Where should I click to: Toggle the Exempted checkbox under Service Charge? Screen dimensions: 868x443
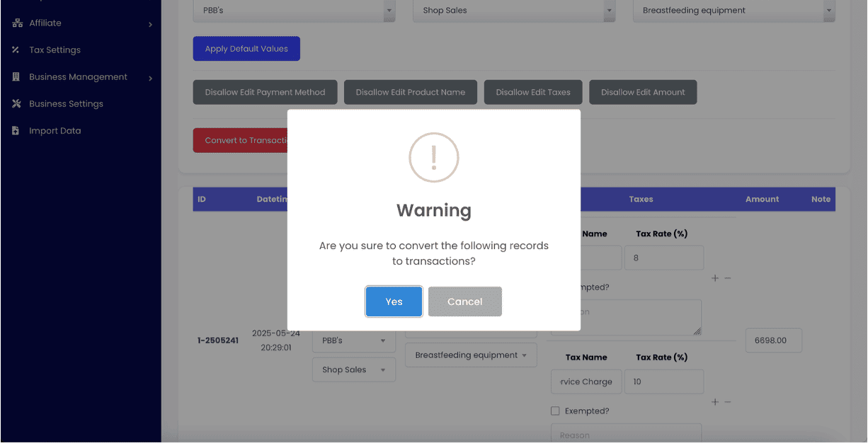[555, 411]
